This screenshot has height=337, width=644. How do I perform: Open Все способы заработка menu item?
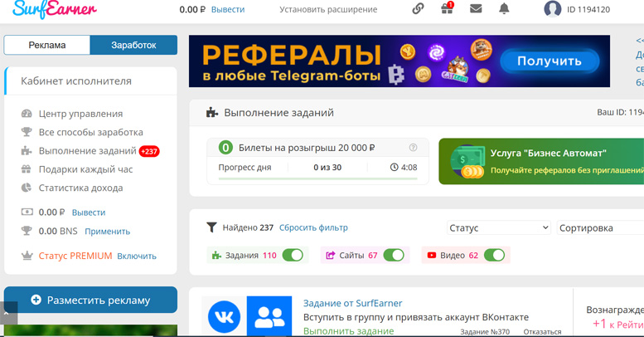coord(91,132)
